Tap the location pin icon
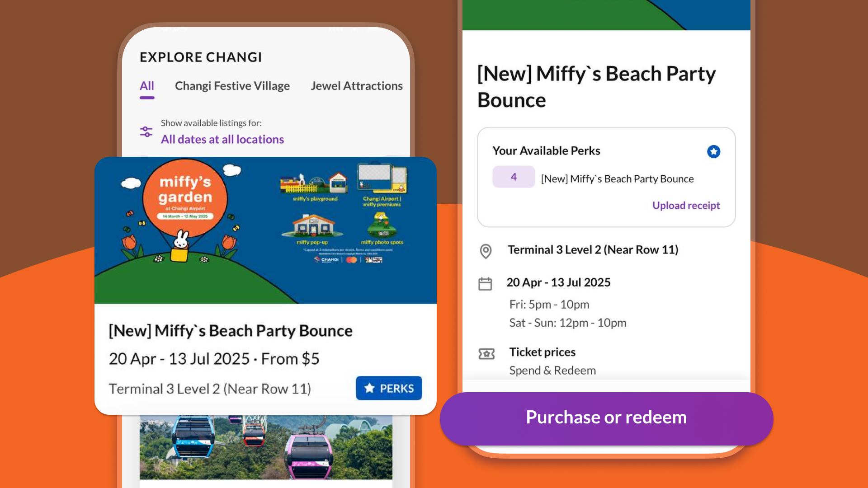868x488 pixels. (x=486, y=251)
